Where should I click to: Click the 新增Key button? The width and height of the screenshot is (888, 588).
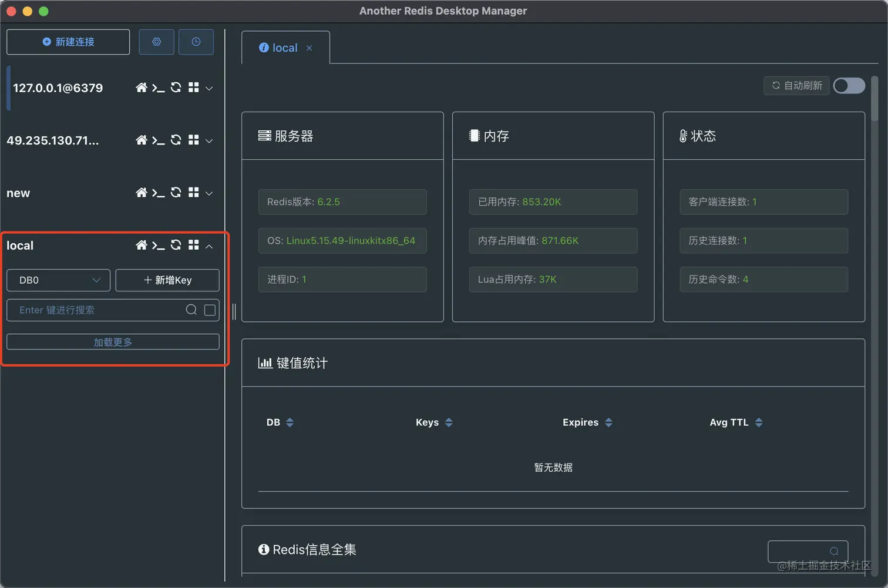167,280
